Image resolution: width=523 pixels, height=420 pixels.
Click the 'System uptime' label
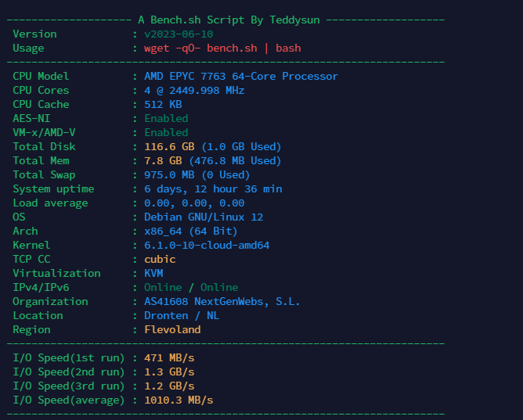(x=53, y=189)
